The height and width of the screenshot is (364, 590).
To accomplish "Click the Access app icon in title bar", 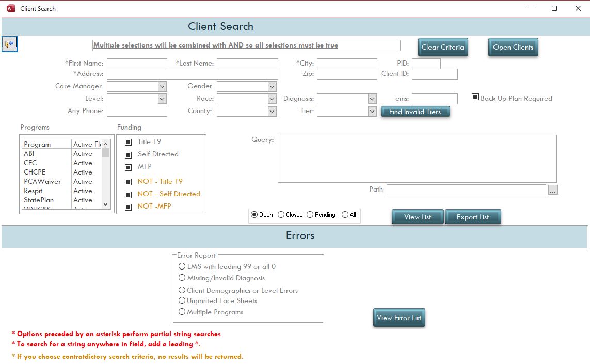I will pyautogui.click(x=11, y=8).
